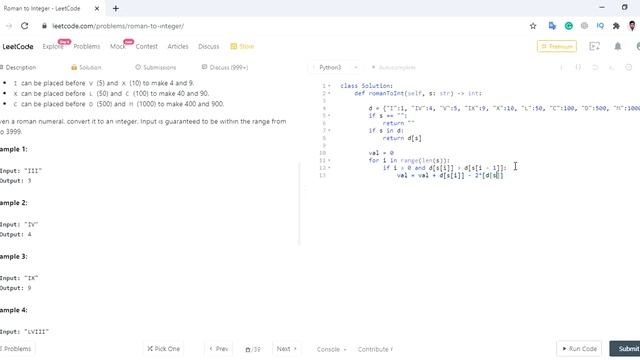Open the Grammarly extension icon
The height and width of the screenshot is (360, 640).
[569, 26]
